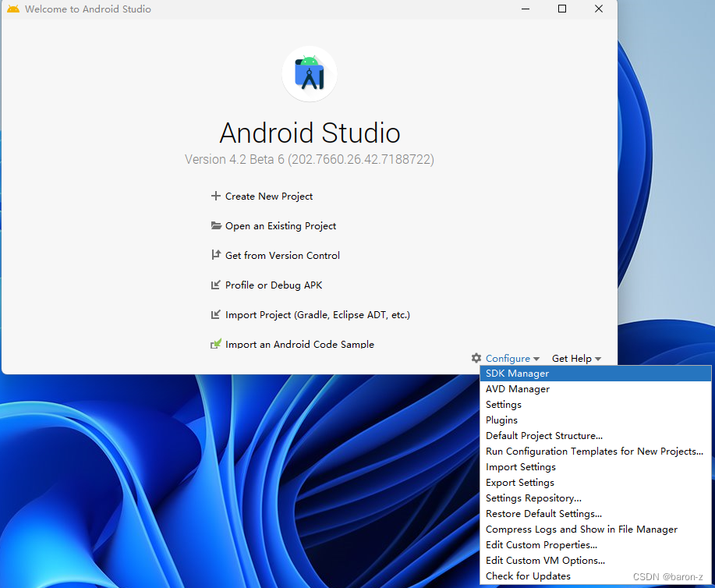The height and width of the screenshot is (588, 715).
Task: Choose Restore Default Settings…
Action: (x=596, y=514)
